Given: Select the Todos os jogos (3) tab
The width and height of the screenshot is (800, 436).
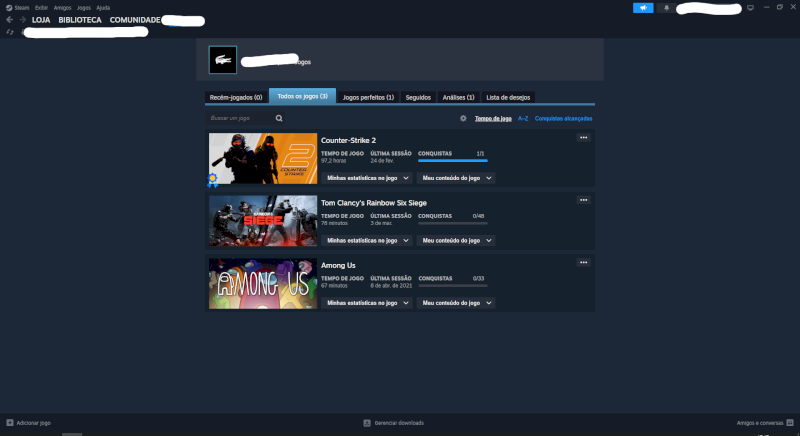Looking at the screenshot, I should [303, 96].
